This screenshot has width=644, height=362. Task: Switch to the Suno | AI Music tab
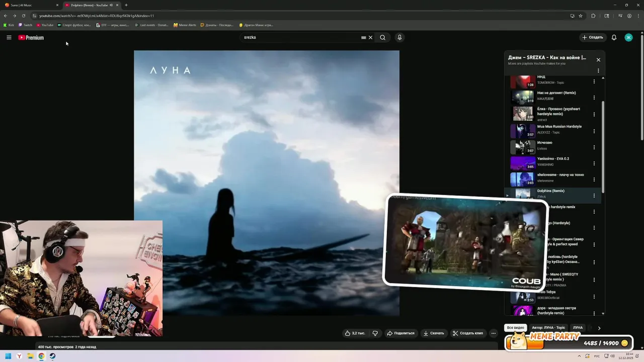(31, 5)
